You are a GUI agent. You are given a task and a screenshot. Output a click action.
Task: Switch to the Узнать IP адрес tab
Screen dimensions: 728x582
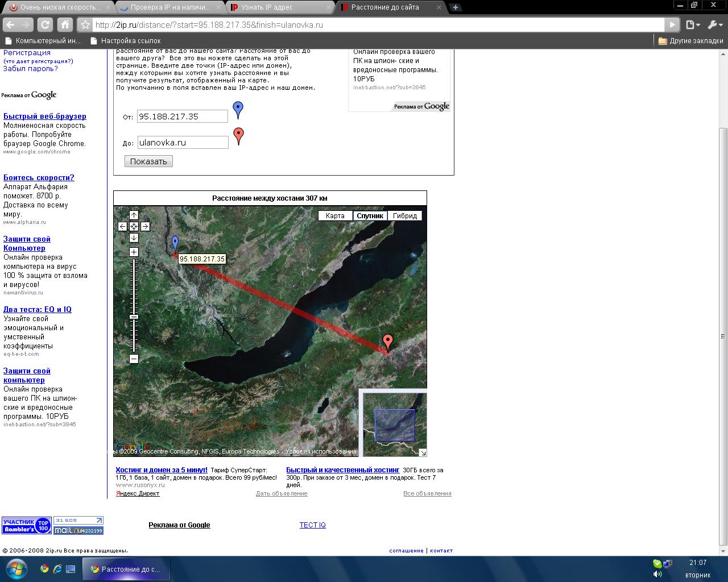click(x=280, y=7)
